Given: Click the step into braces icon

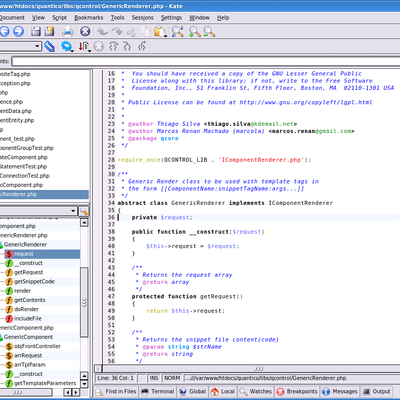Looking at the screenshot, I should coord(127,46).
